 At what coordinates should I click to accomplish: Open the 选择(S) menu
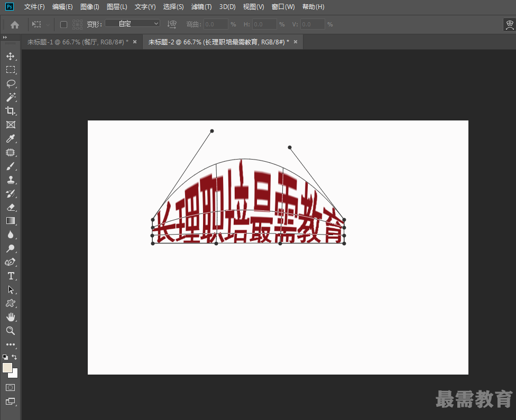click(x=173, y=6)
